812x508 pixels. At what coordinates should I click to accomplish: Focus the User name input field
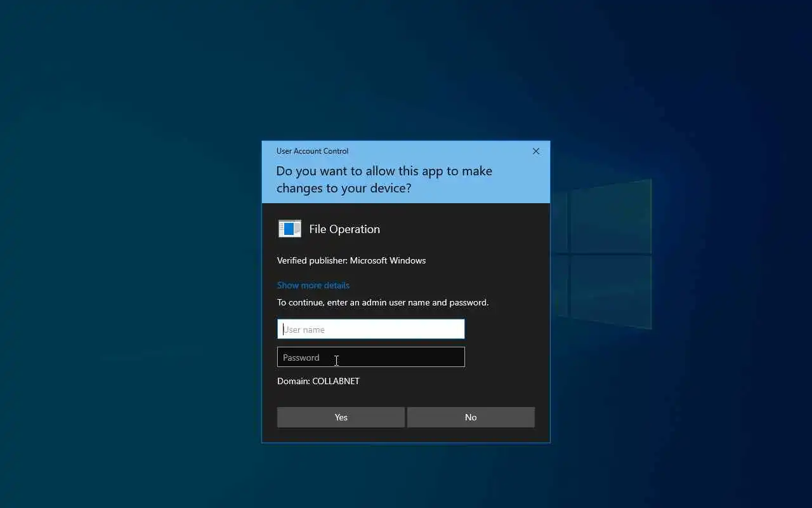(x=371, y=329)
